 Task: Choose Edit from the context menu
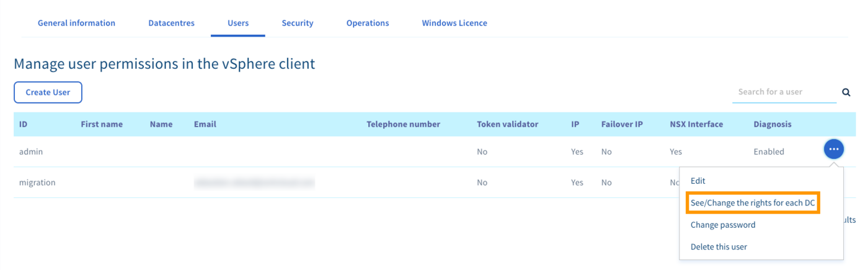[698, 181]
